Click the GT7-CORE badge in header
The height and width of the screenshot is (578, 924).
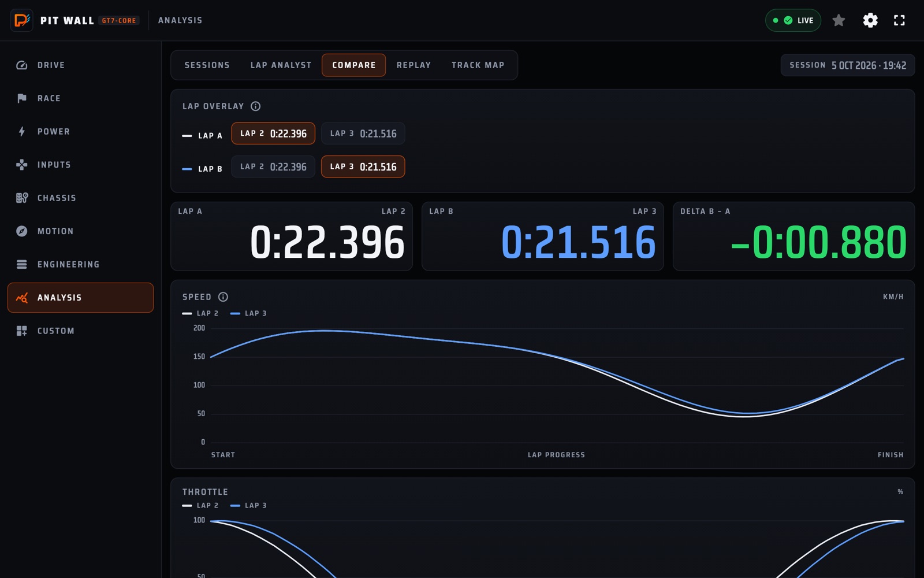(x=119, y=20)
